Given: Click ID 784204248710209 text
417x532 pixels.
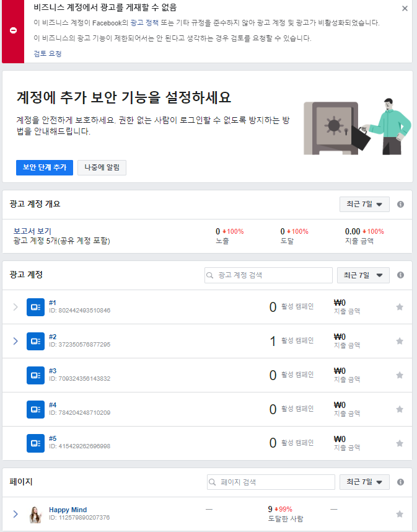Looking at the screenshot, I should click(x=80, y=412).
